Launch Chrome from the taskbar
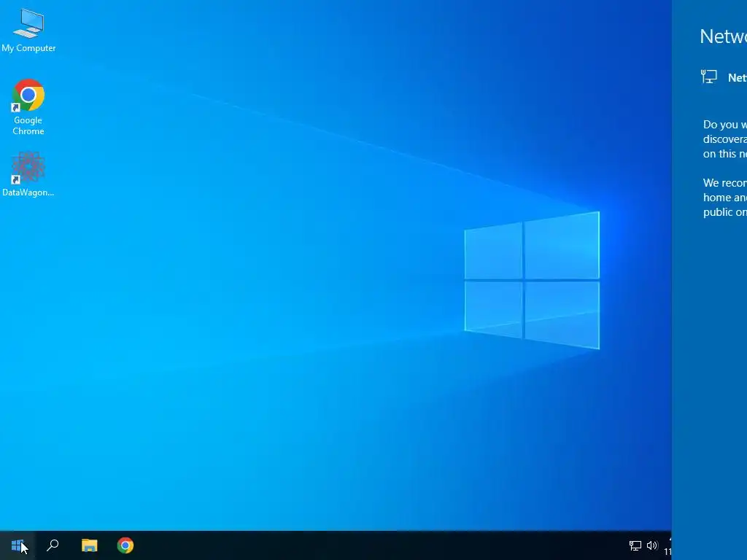747x560 pixels. click(x=125, y=545)
